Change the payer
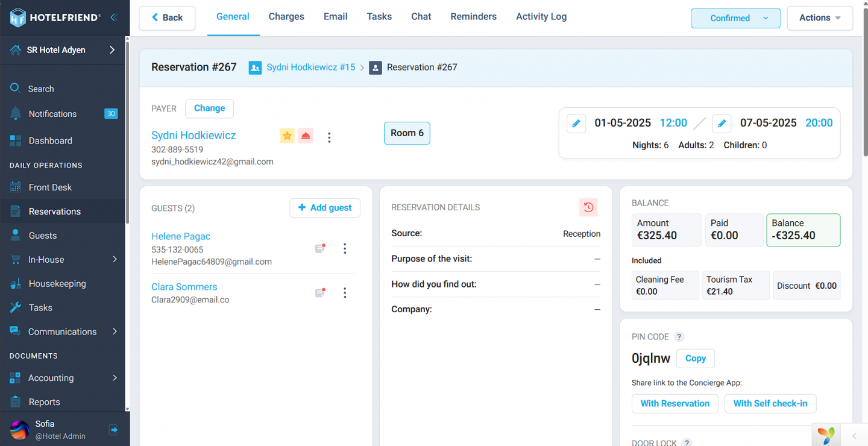Image resolution: width=868 pixels, height=446 pixels. pyautogui.click(x=209, y=108)
